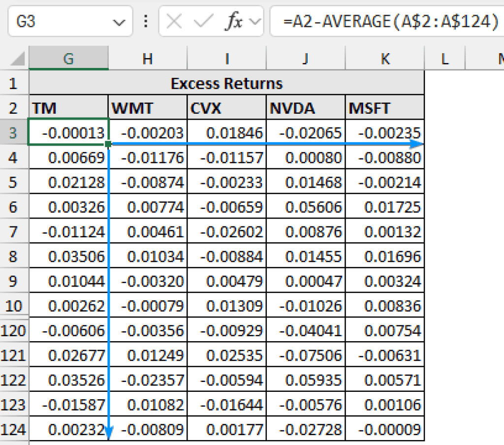Select the MSFT header cell

pos(384,108)
